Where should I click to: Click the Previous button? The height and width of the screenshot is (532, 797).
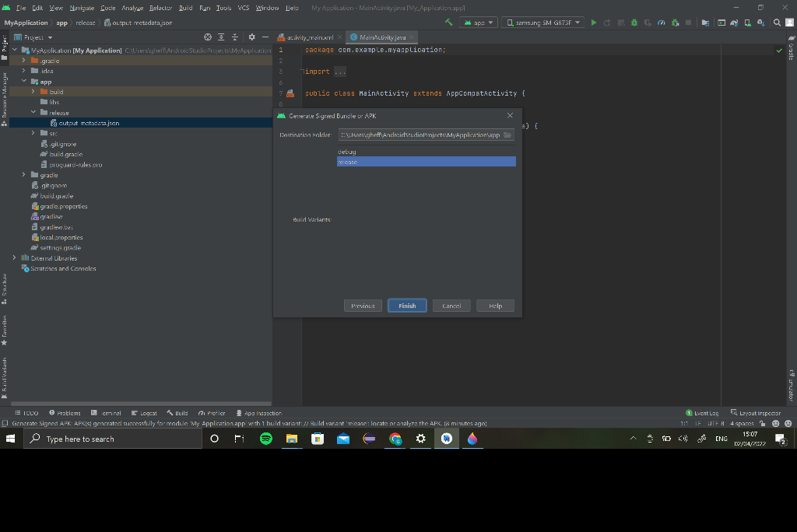coord(363,306)
